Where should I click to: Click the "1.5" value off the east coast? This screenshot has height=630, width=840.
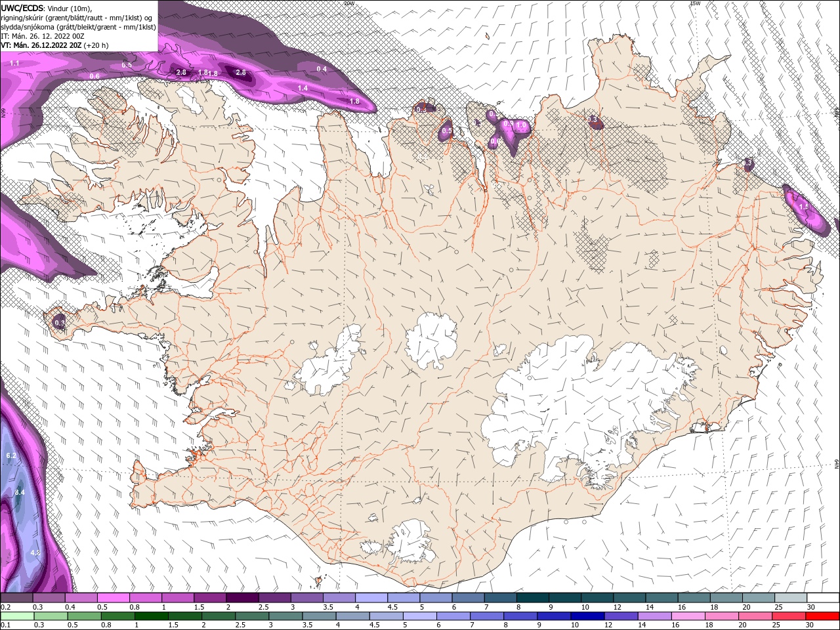(x=804, y=207)
